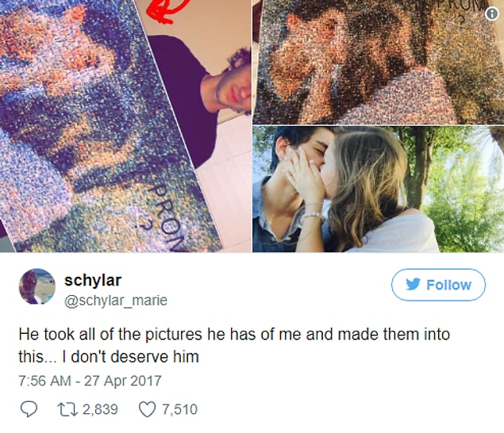The image size is (504, 433).
Task: View the 2,839 retweets count
Action: point(100,409)
